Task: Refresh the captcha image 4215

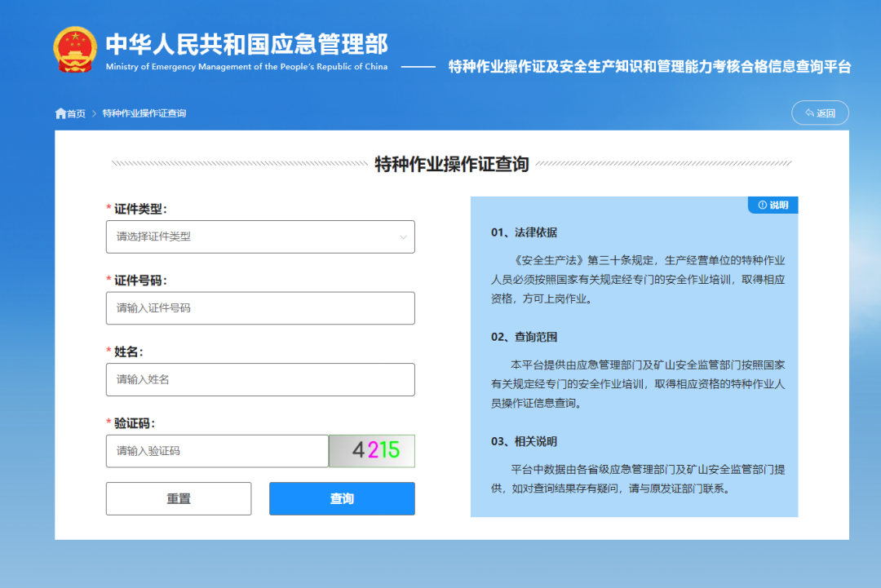Action: [372, 451]
